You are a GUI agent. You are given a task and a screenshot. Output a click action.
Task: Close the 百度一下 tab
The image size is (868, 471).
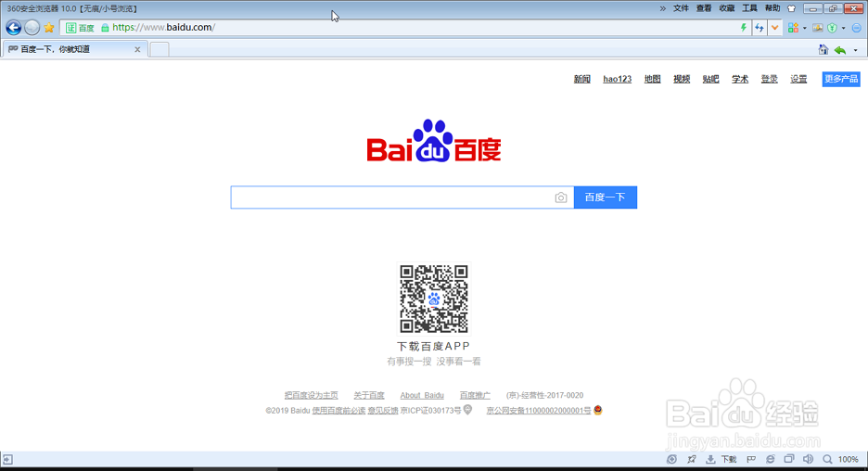pyautogui.click(x=137, y=49)
